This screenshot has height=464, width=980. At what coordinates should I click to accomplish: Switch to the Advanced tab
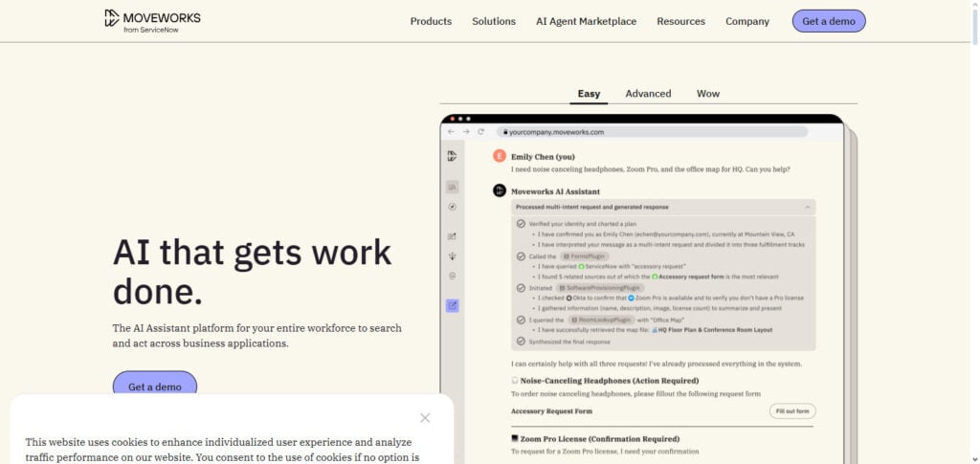tap(648, 94)
